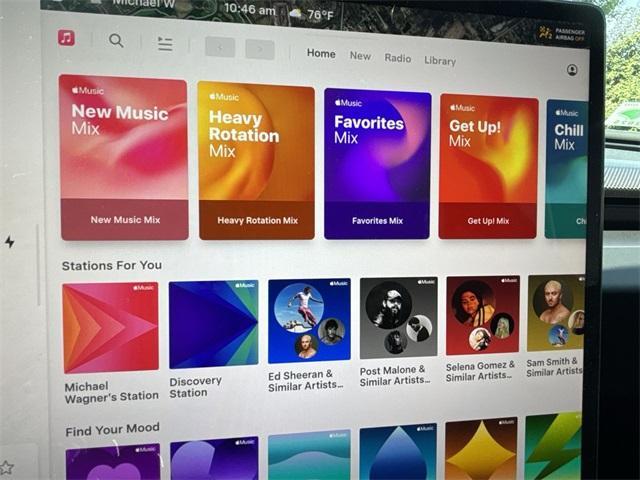Image resolution: width=640 pixels, height=480 pixels.
Task: Click the Discovery Station title text
Action: pyautogui.click(x=196, y=387)
